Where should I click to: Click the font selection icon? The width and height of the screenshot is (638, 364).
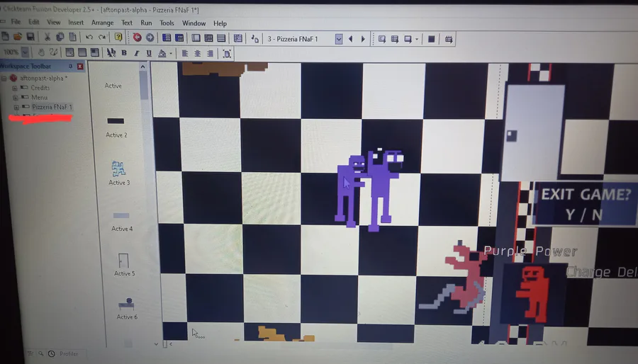pos(111,53)
